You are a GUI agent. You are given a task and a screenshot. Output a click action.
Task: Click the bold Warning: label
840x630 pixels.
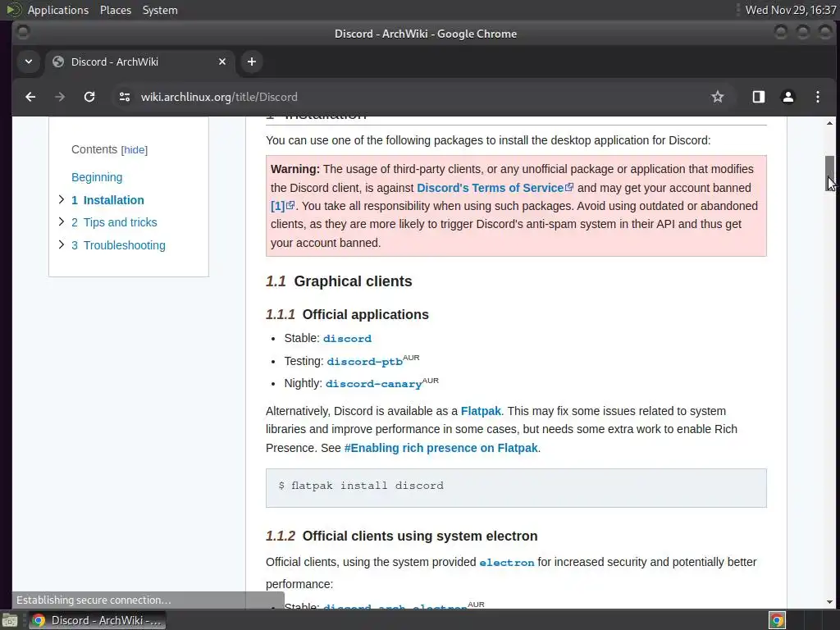coord(295,169)
